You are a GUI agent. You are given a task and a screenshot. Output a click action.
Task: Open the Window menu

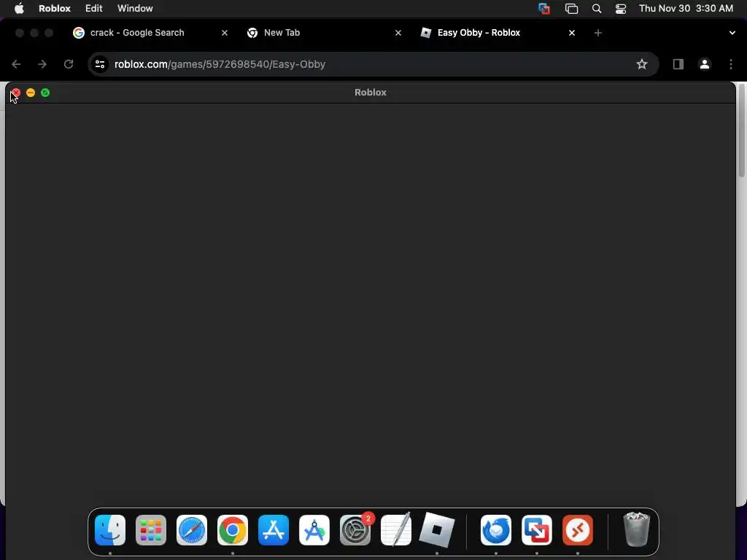[135, 8]
